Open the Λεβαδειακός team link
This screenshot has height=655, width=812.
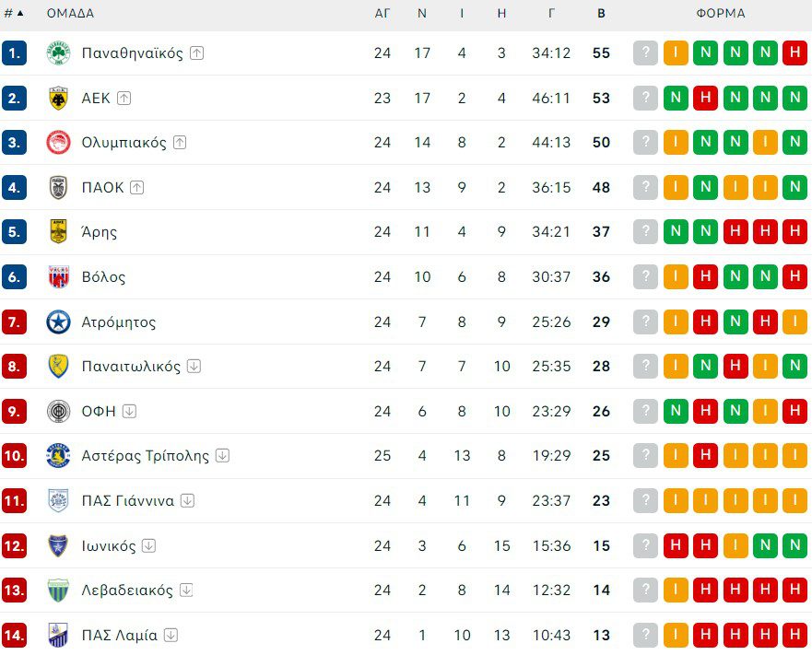[127, 591]
